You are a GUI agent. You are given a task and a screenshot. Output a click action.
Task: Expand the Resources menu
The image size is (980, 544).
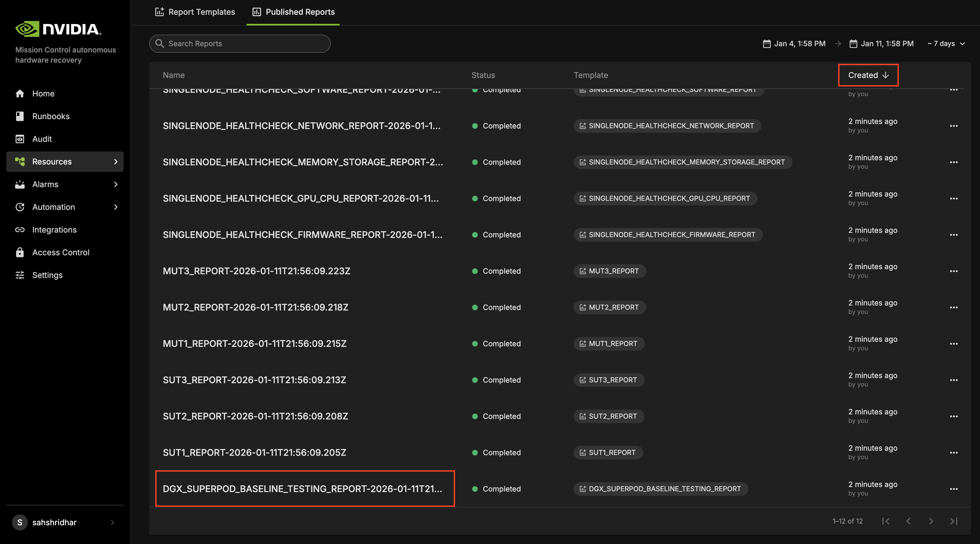[x=65, y=162]
